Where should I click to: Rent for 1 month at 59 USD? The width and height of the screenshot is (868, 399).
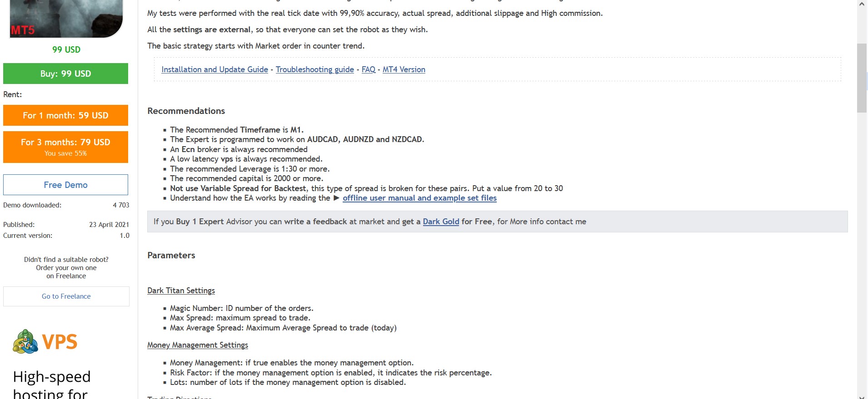click(65, 115)
